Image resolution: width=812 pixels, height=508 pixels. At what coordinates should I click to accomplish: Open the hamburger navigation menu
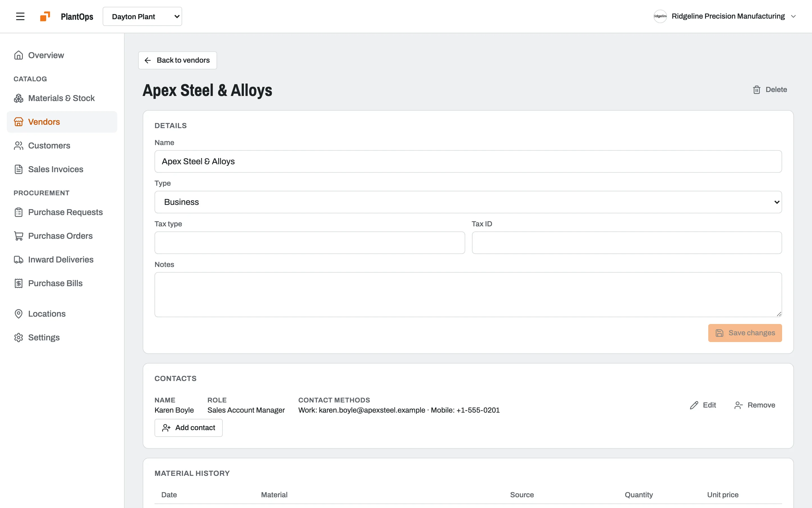(x=20, y=16)
